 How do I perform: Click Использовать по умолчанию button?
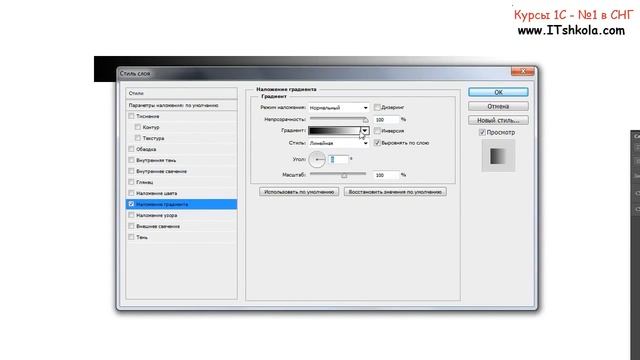[299, 192]
